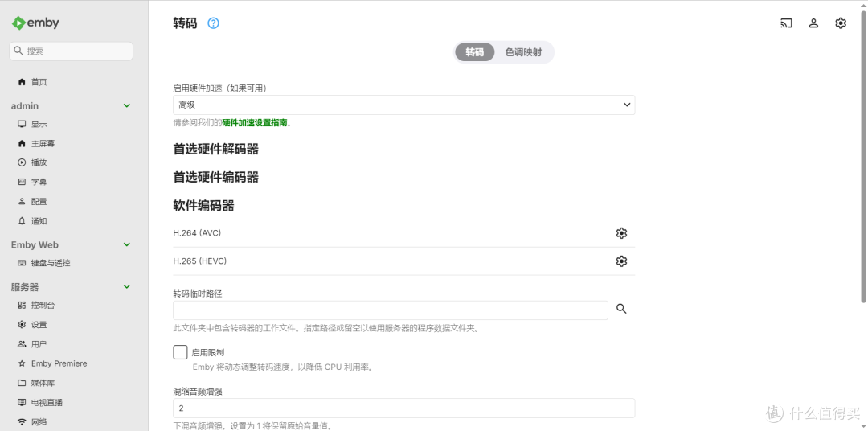This screenshot has height=431, width=868.
Task: Open 电视直播 in sidebar
Action: (47, 402)
